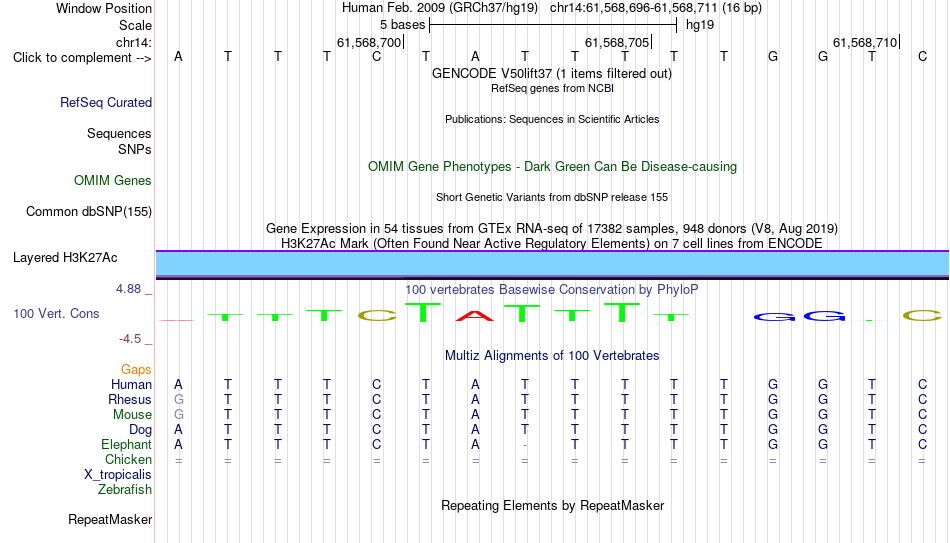Select the Human species label
This screenshot has height=543, width=950.
pos(131,385)
